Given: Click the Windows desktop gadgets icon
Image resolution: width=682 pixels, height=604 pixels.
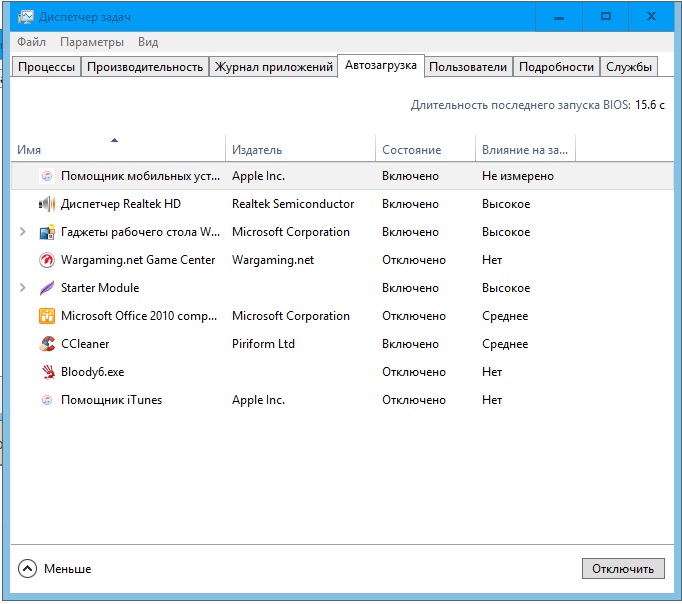Looking at the screenshot, I should [x=47, y=232].
